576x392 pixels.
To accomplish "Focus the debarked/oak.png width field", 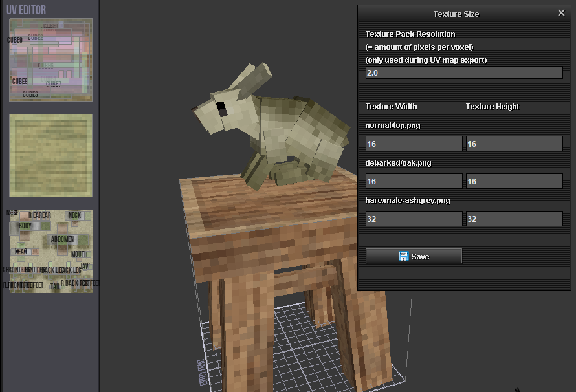I will click(414, 181).
